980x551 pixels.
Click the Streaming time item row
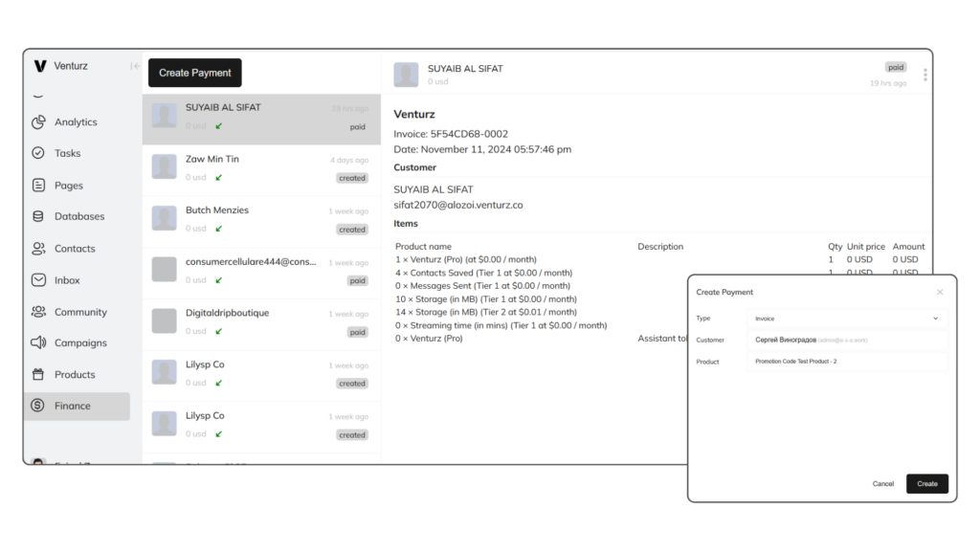(x=501, y=325)
